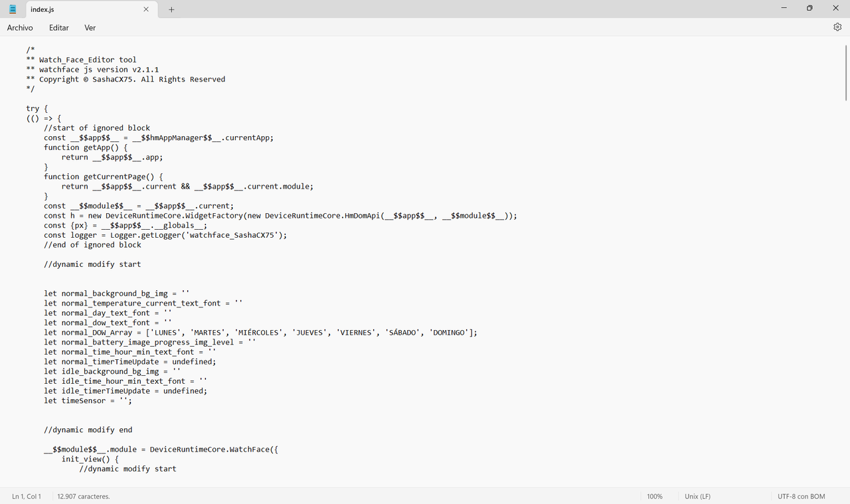Click the 'let timeSensor' line
This screenshot has width=850, height=504.
click(x=88, y=400)
